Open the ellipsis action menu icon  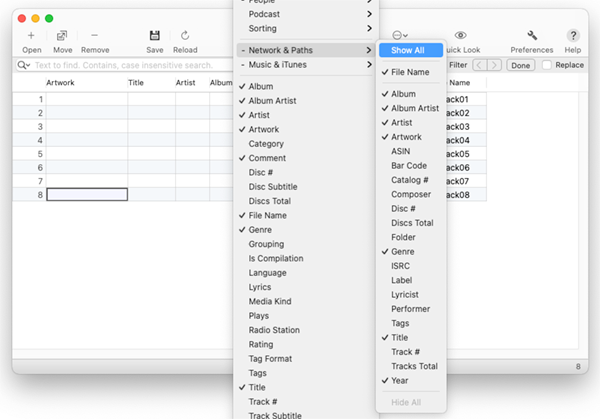click(x=400, y=35)
